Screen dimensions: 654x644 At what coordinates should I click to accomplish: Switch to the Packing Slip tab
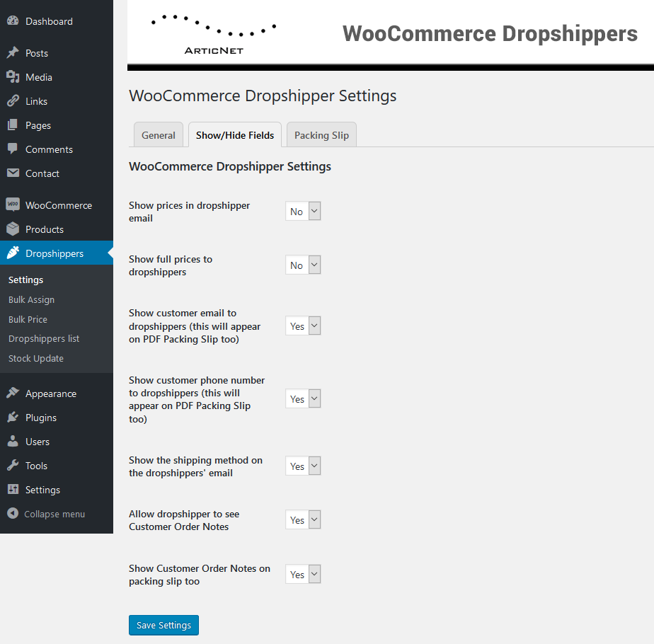click(x=321, y=134)
